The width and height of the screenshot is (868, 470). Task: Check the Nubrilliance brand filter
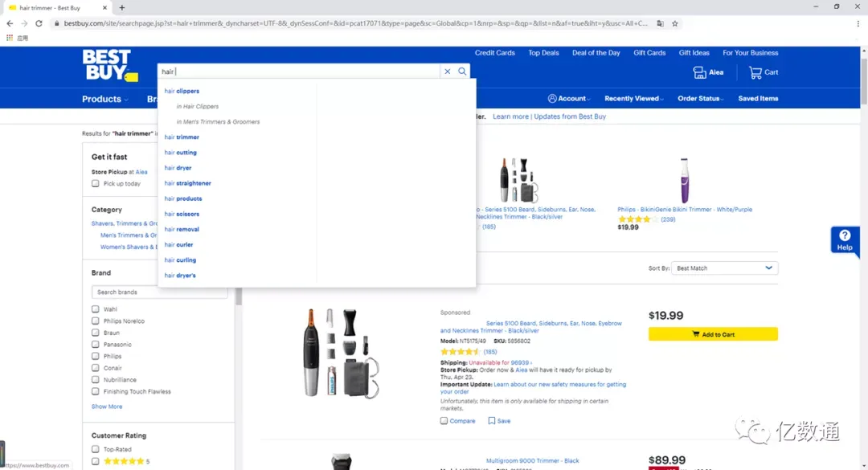95,379
